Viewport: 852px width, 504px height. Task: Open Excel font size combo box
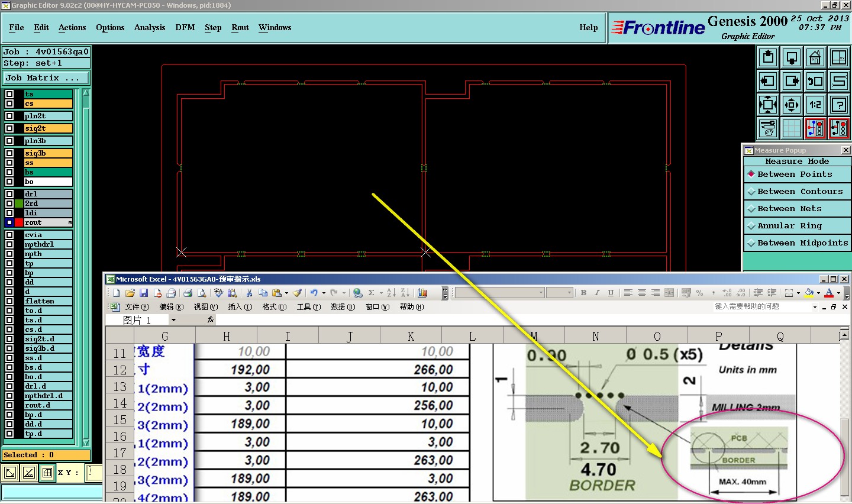pos(559,293)
